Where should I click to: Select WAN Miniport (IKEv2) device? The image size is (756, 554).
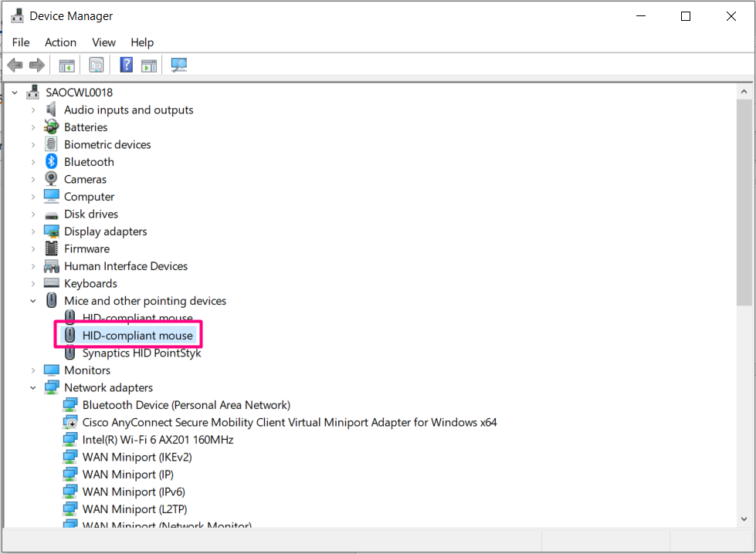point(137,457)
